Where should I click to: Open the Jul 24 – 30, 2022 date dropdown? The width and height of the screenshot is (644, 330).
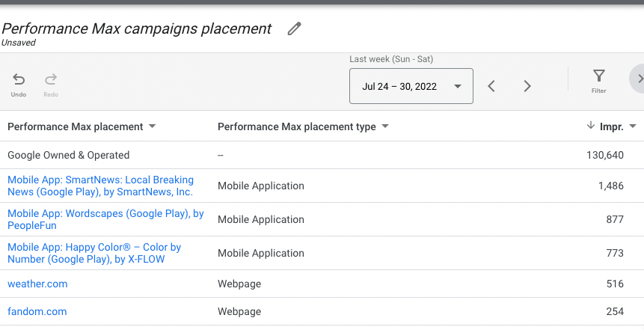pyautogui.click(x=411, y=86)
